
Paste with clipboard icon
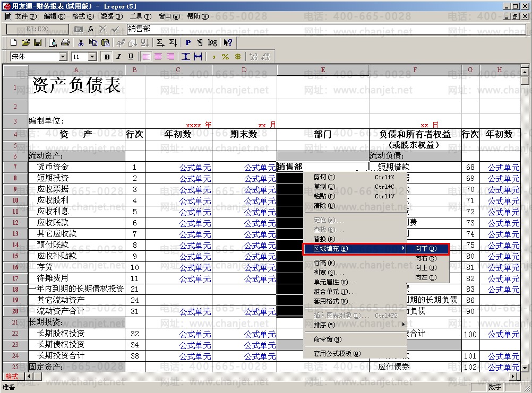pos(106,42)
